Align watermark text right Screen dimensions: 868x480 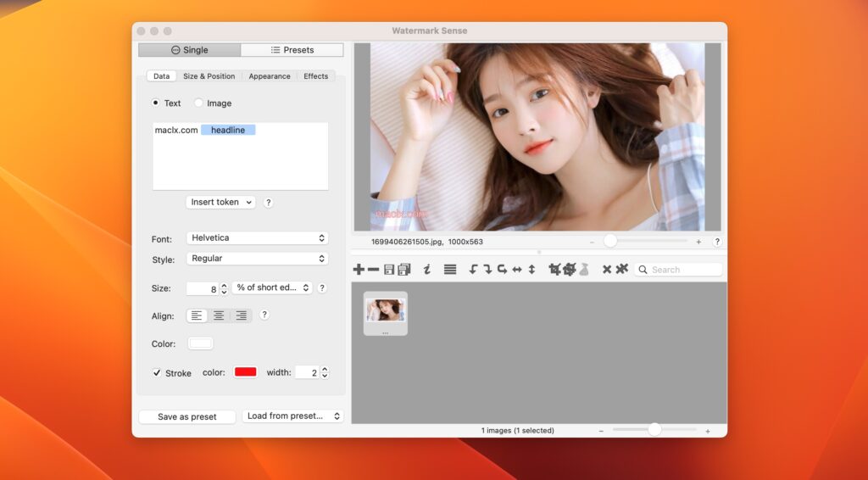(241, 315)
